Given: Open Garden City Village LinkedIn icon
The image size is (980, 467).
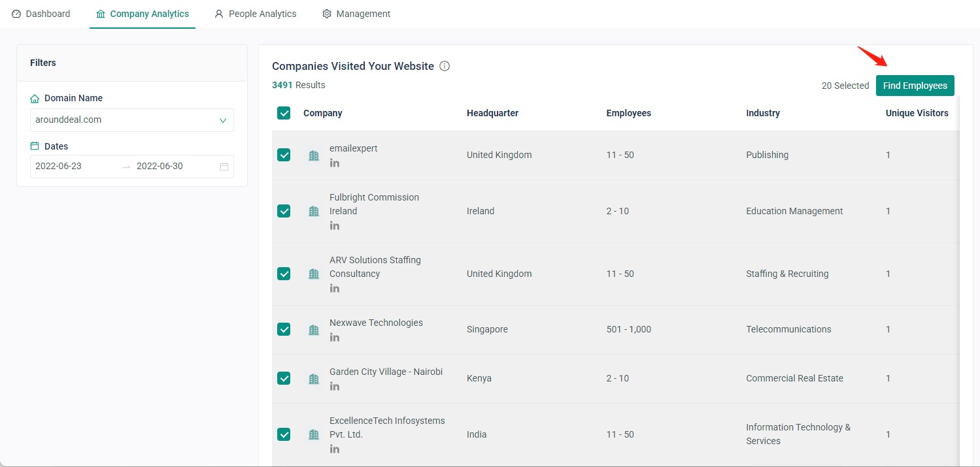Looking at the screenshot, I should 335,386.
